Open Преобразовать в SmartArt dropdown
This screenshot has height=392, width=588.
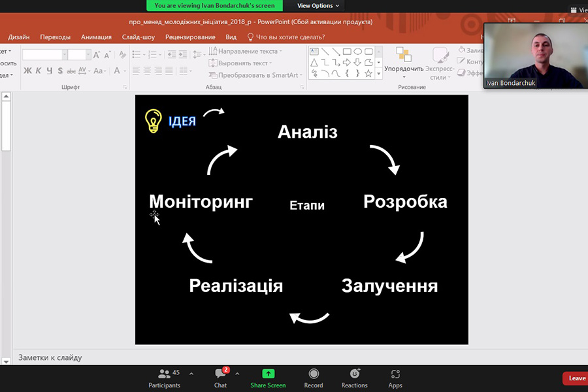tap(255, 75)
